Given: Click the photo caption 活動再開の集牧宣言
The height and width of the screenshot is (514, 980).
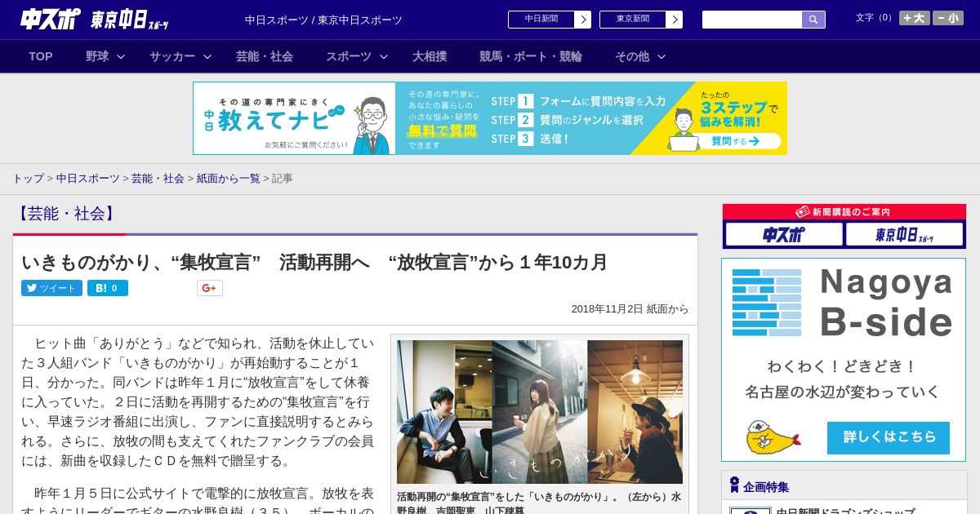Looking at the screenshot, I should [x=539, y=503].
